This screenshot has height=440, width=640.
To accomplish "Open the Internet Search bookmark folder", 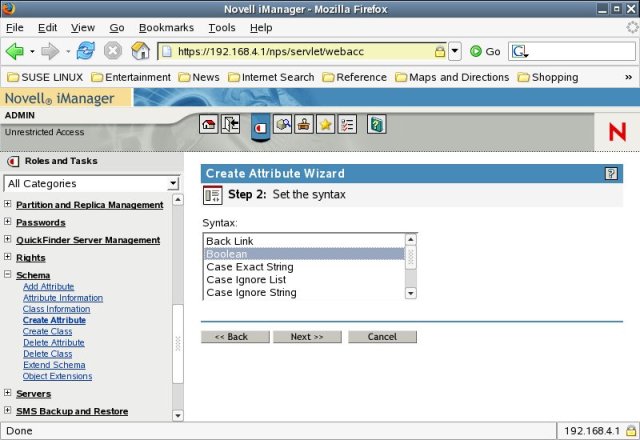I will (x=271, y=77).
